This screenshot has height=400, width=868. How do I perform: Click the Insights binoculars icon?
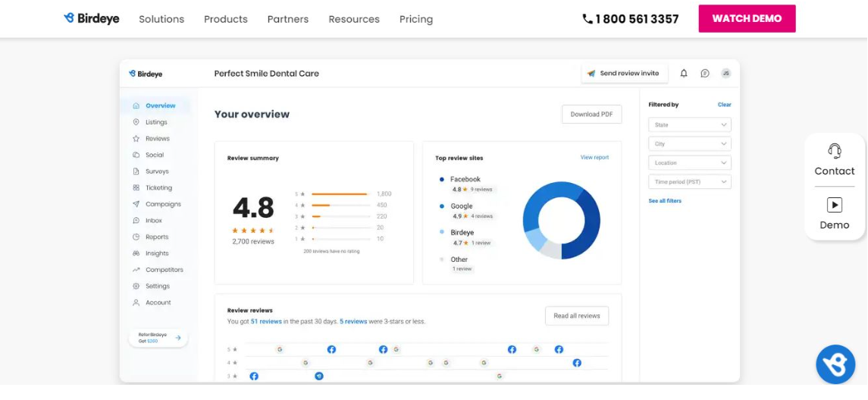tap(136, 254)
